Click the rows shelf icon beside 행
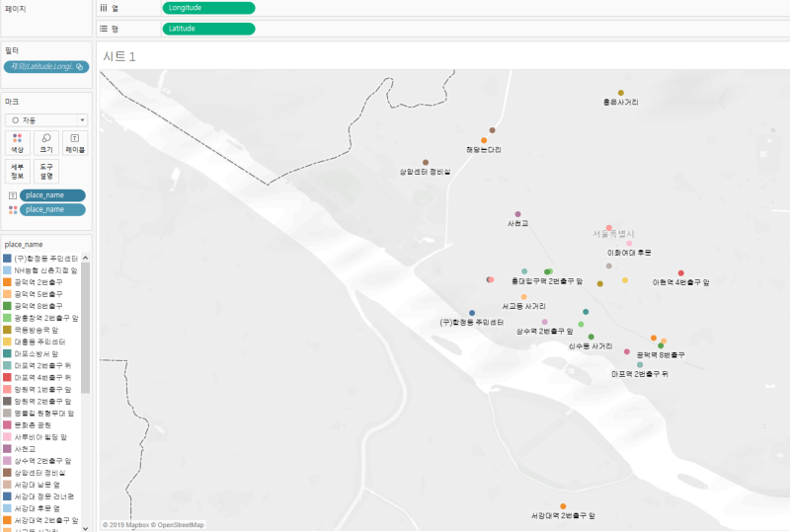Screen dimensions: 790x532 pyautogui.click(x=104, y=29)
